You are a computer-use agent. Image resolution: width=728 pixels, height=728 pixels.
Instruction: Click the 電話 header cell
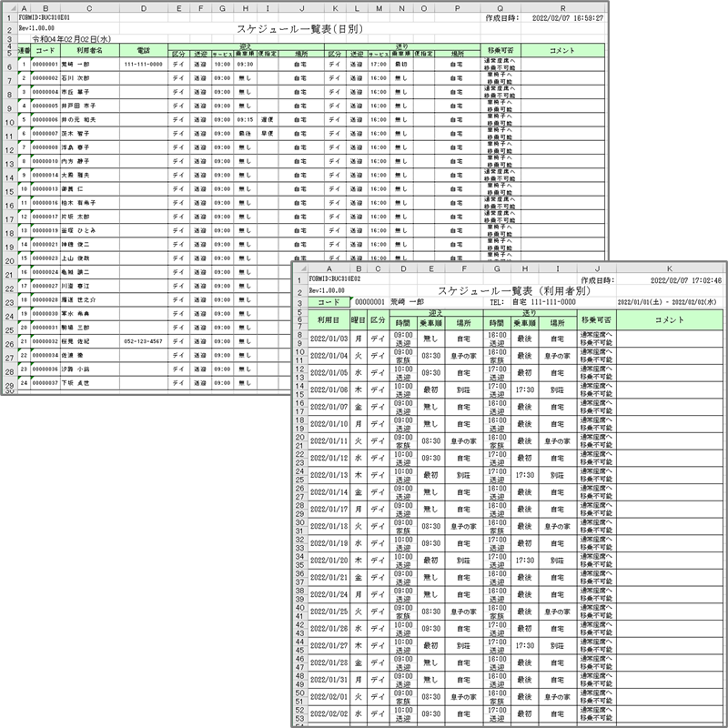144,50
